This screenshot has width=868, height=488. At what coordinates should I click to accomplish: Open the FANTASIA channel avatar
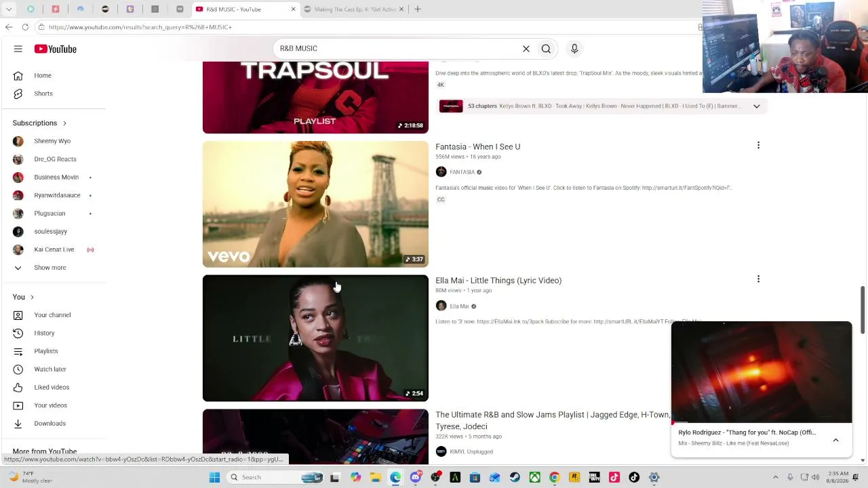(x=441, y=172)
